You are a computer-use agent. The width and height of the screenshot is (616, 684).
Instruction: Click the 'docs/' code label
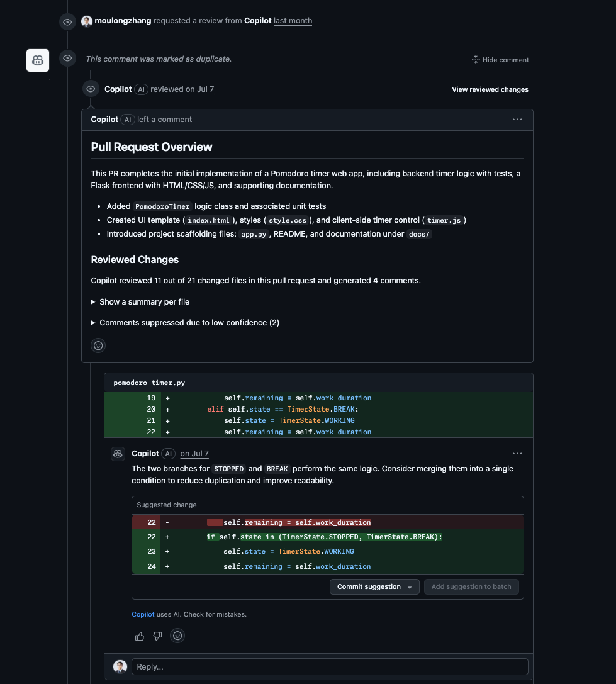pyautogui.click(x=419, y=234)
